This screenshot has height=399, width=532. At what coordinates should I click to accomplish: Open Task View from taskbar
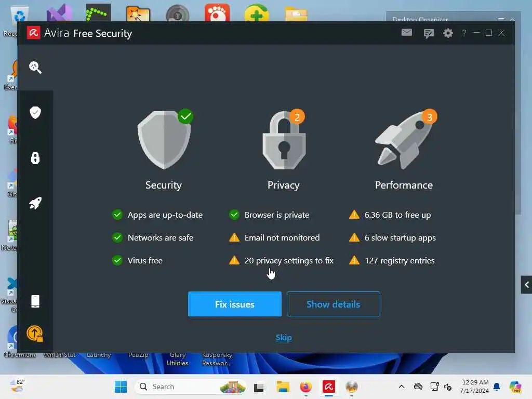[x=259, y=387]
